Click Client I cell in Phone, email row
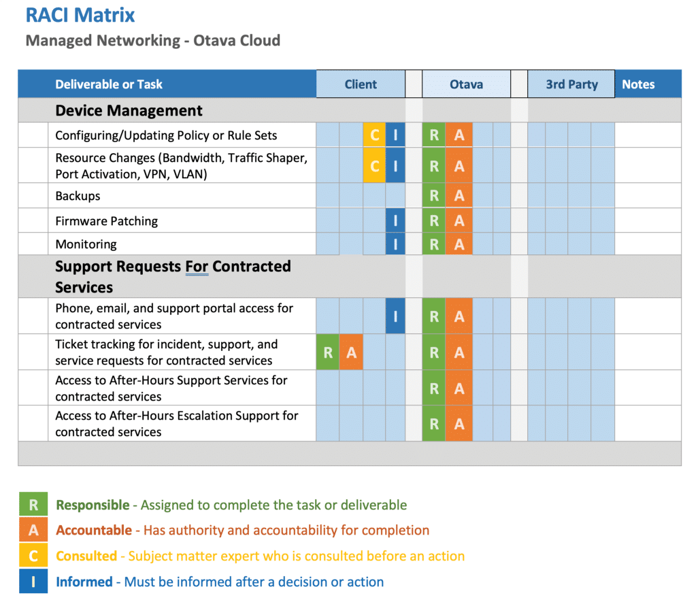The image size is (700, 602). [x=395, y=316]
